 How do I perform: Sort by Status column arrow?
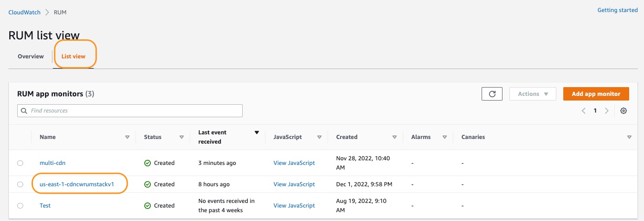pyautogui.click(x=181, y=137)
